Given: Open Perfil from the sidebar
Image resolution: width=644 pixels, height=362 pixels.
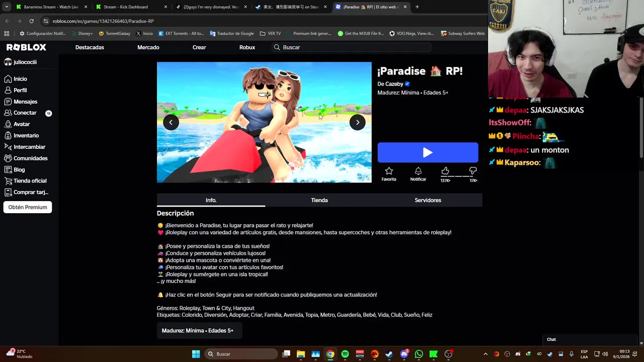Looking at the screenshot, I should pos(20,90).
